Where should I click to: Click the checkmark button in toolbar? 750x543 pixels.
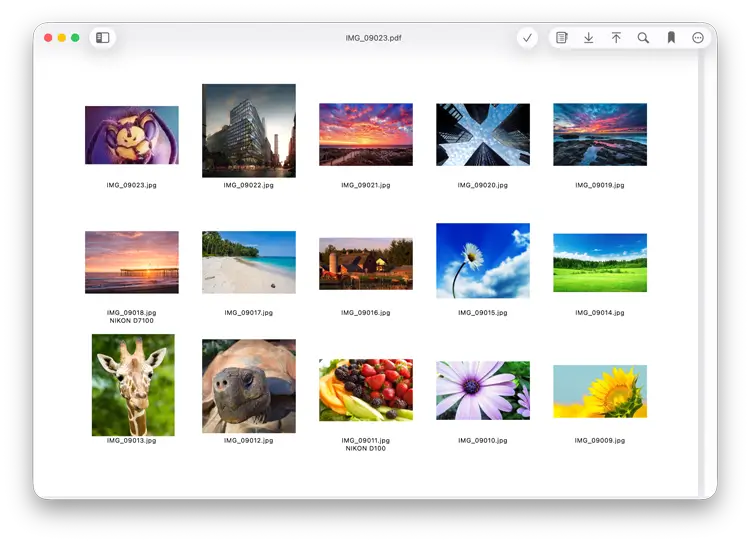pos(527,38)
